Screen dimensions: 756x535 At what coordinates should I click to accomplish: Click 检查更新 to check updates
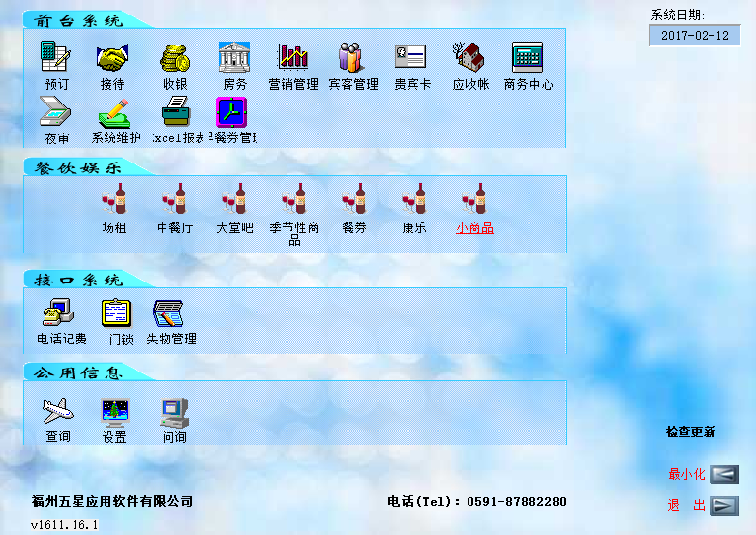click(x=690, y=432)
